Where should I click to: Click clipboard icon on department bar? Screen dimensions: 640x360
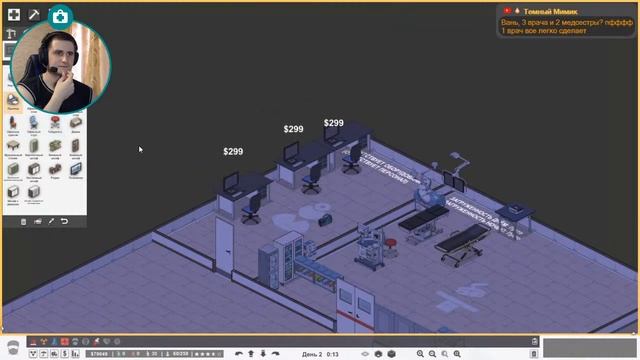pos(534,341)
